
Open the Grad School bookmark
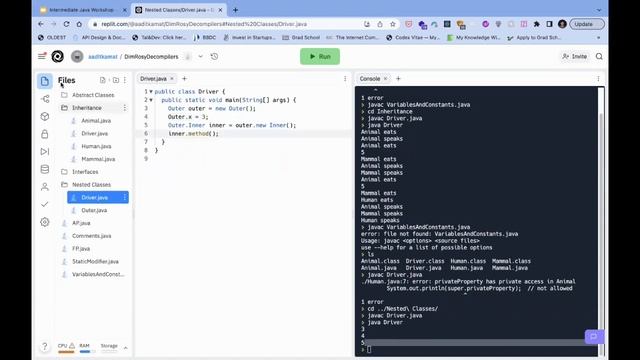click(x=301, y=38)
